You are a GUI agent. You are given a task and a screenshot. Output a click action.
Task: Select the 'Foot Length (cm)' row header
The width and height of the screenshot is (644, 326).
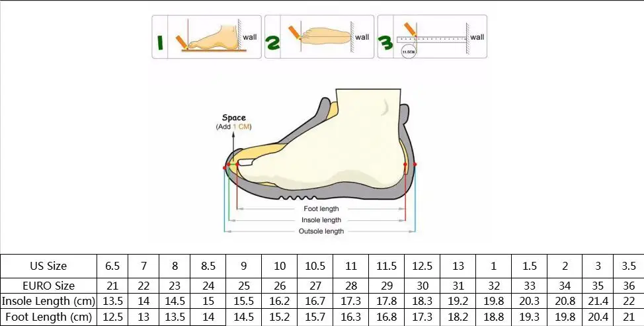pos(48,317)
